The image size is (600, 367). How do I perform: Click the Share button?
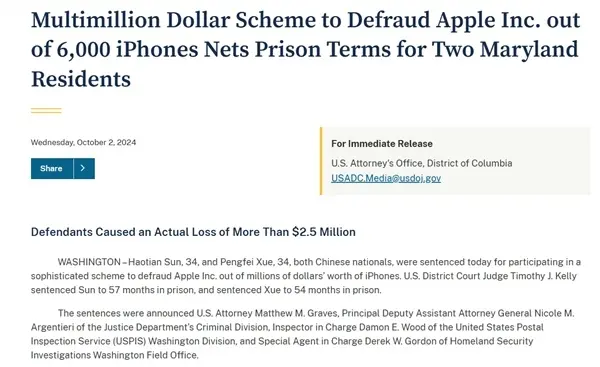tap(52, 168)
